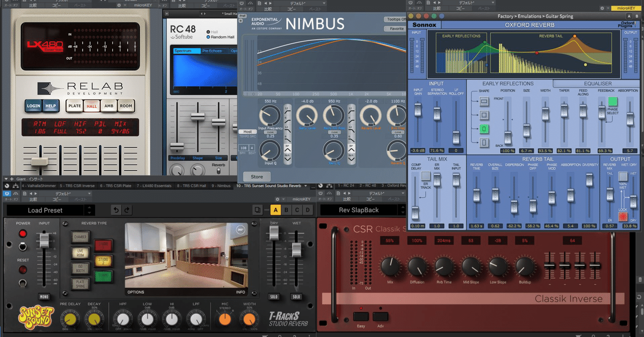The width and height of the screenshot is (644, 337).
Task: Click the copy A/B icon in T-RackS
Action: (258, 210)
